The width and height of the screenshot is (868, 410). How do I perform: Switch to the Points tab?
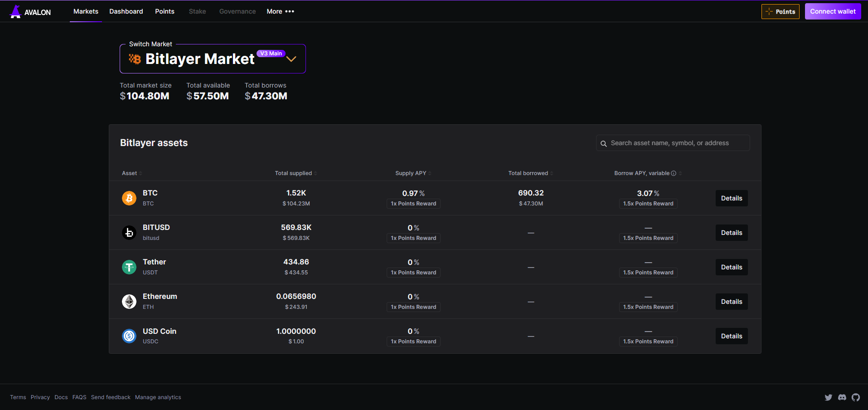pyautogui.click(x=165, y=11)
